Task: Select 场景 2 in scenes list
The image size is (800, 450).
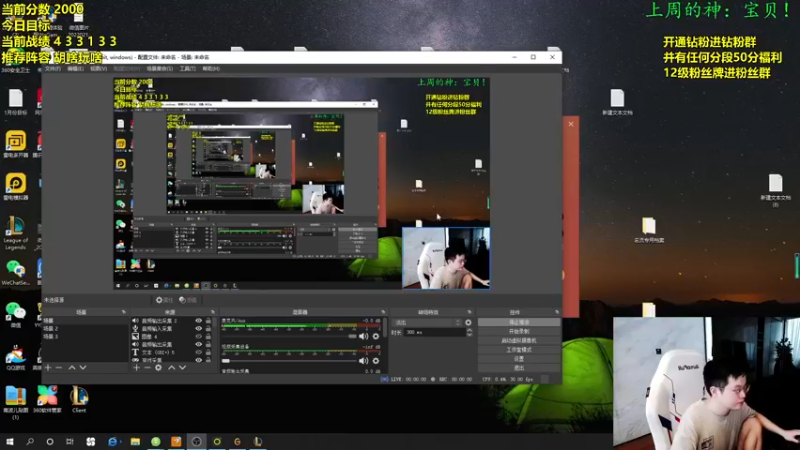Action: point(85,329)
